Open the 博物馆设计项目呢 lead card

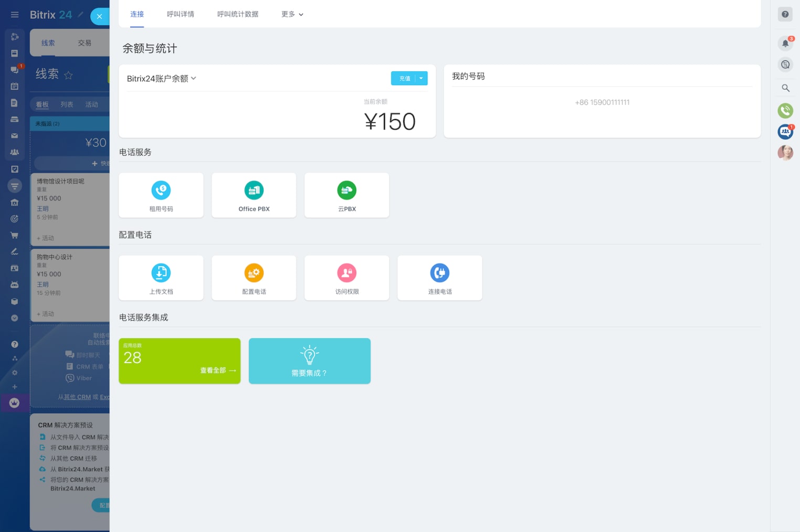click(70, 209)
